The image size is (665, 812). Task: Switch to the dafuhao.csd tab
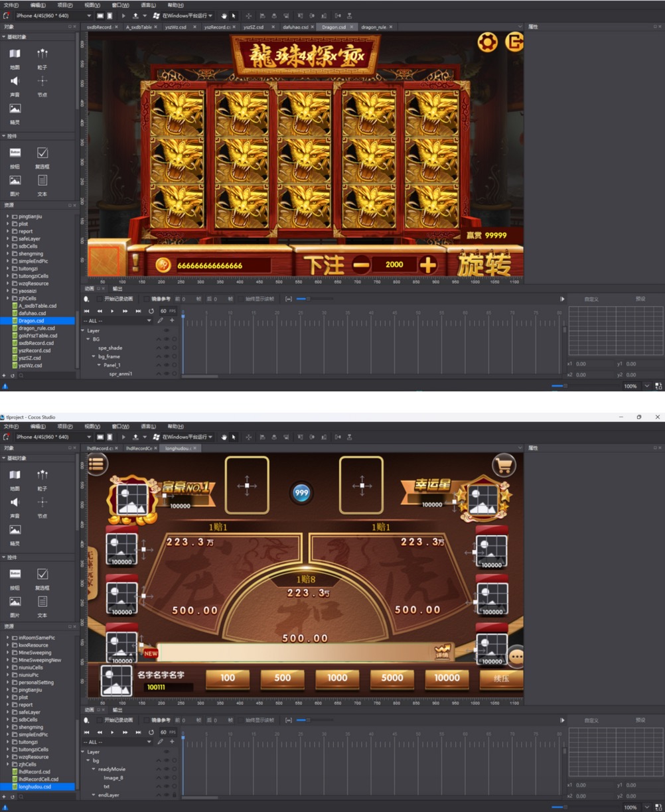pyautogui.click(x=295, y=27)
